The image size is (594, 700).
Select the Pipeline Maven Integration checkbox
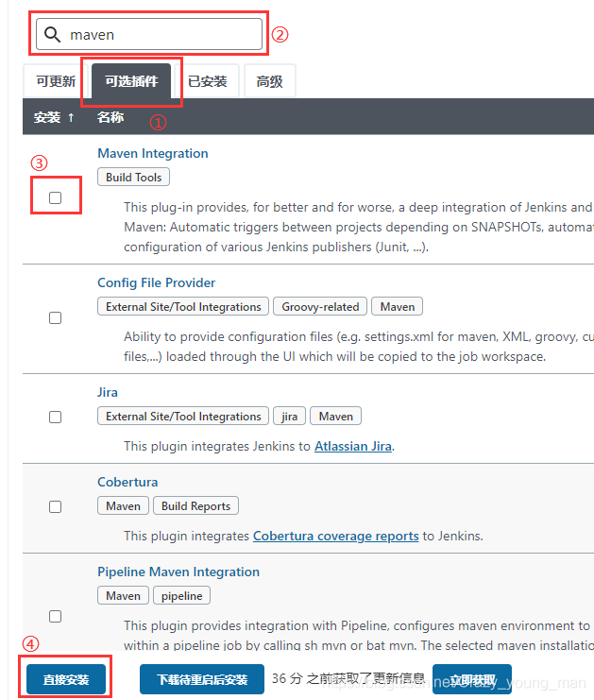click(x=56, y=617)
